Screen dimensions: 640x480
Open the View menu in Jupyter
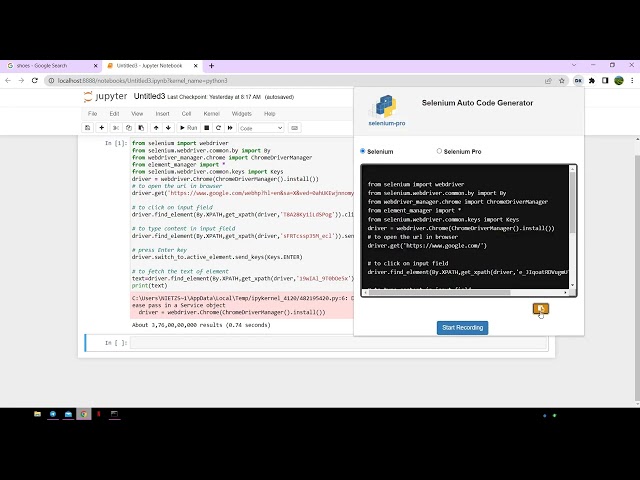click(137, 113)
